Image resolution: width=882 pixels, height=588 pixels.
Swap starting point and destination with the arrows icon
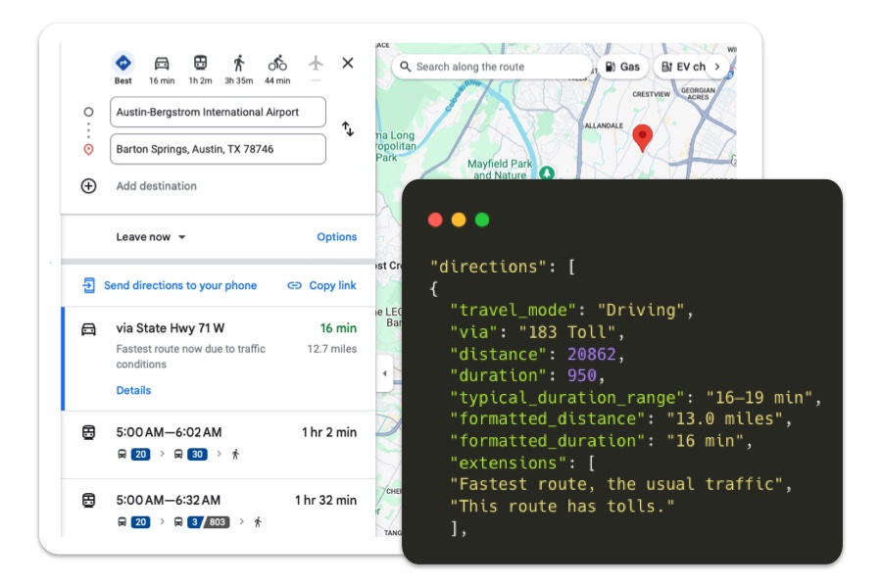pyautogui.click(x=349, y=129)
